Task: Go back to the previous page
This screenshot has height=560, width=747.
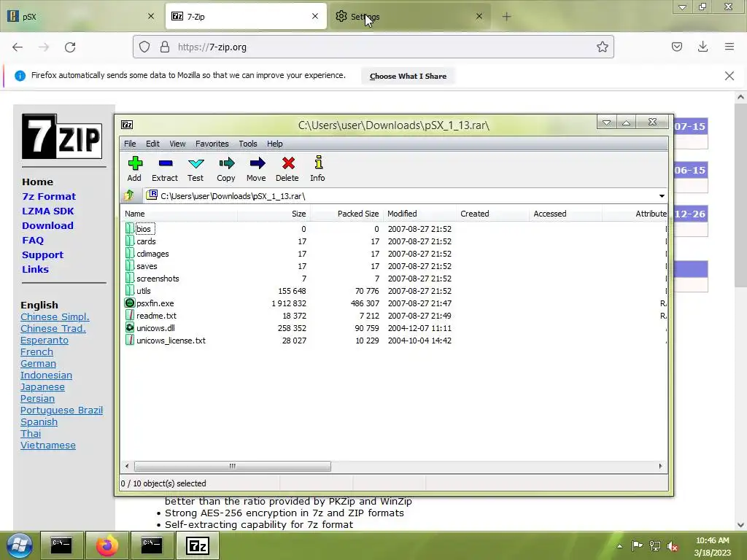Action: (x=18, y=47)
